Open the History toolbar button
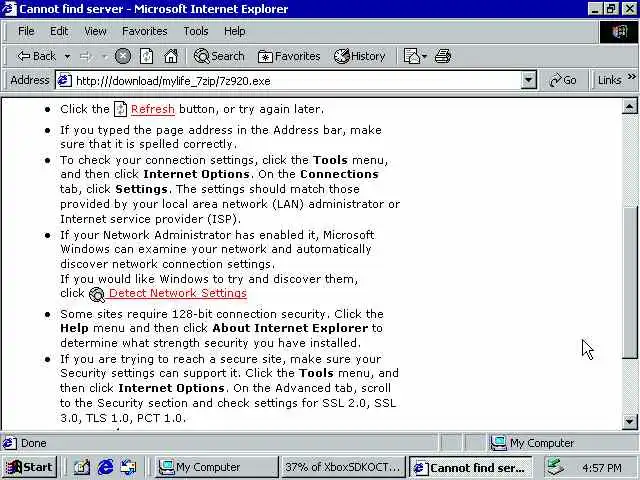The width and height of the screenshot is (640, 480). (x=360, y=56)
